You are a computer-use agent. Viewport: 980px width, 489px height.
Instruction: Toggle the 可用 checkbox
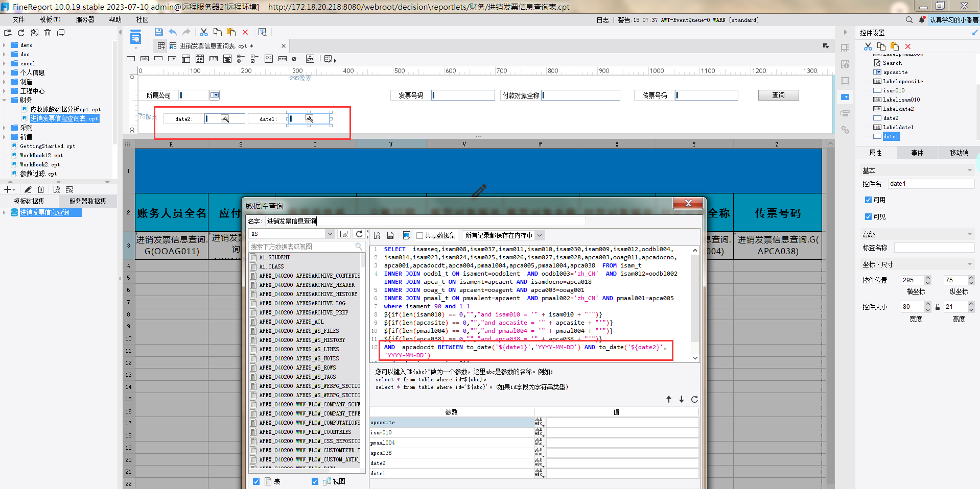point(868,200)
